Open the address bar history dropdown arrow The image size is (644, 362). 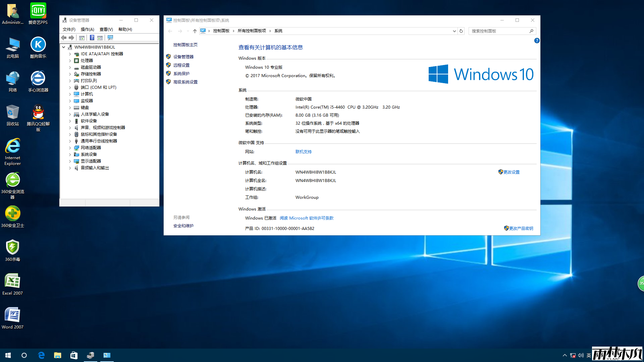pos(454,31)
